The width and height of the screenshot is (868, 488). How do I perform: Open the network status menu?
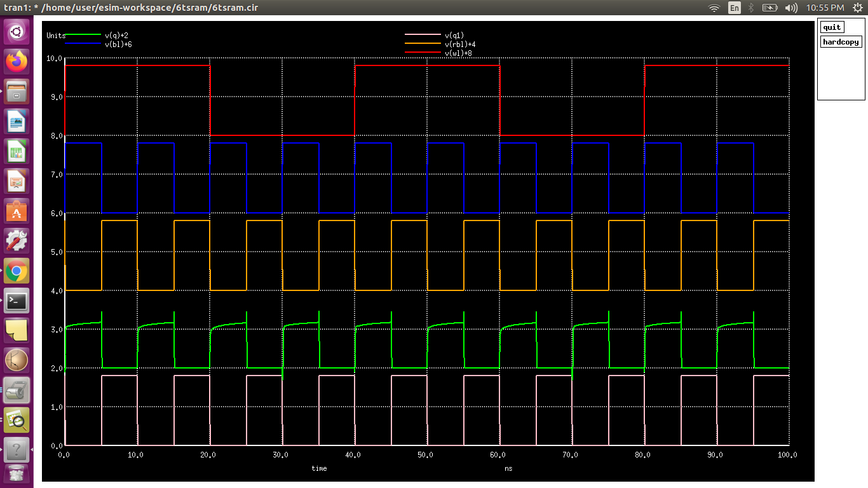click(x=713, y=8)
